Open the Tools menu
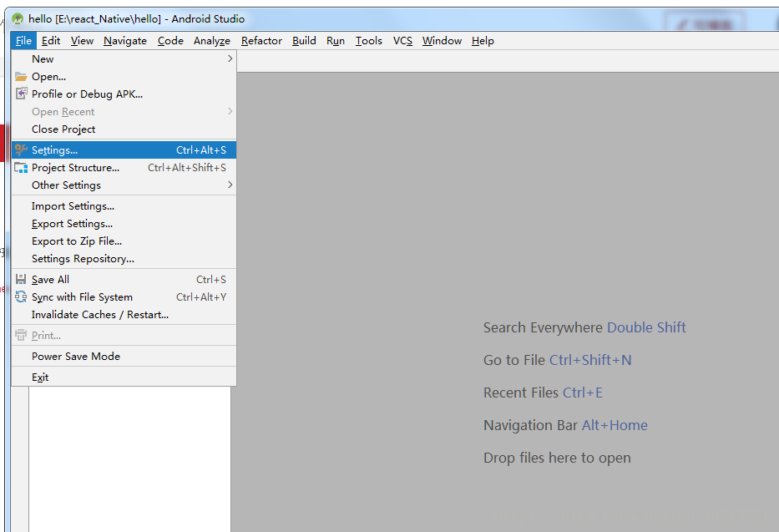779x532 pixels. (x=369, y=41)
